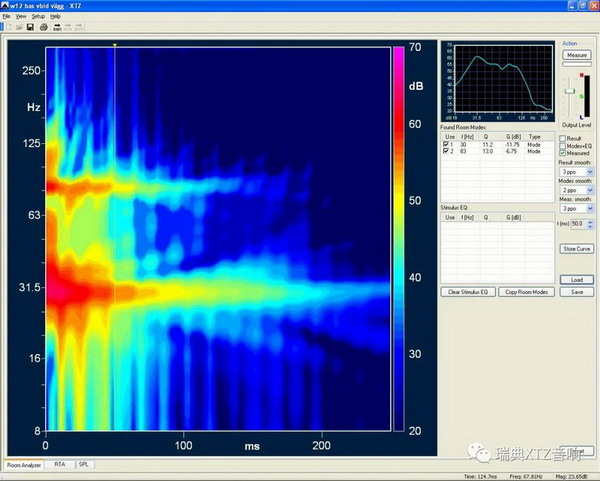Click the SPL toolbar icon
The image size is (600, 481).
tap(79, 26)
